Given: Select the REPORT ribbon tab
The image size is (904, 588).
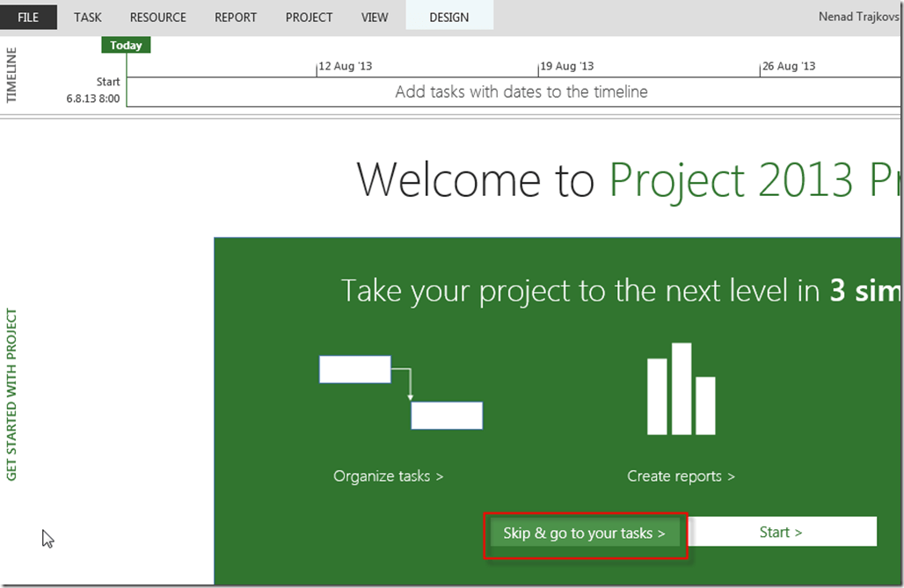Looking at the screenshot, I should pos(236,17).
